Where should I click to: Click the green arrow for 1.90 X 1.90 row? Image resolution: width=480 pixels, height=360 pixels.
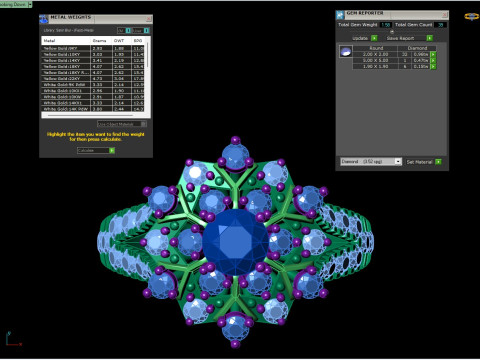tap(433, 66)
